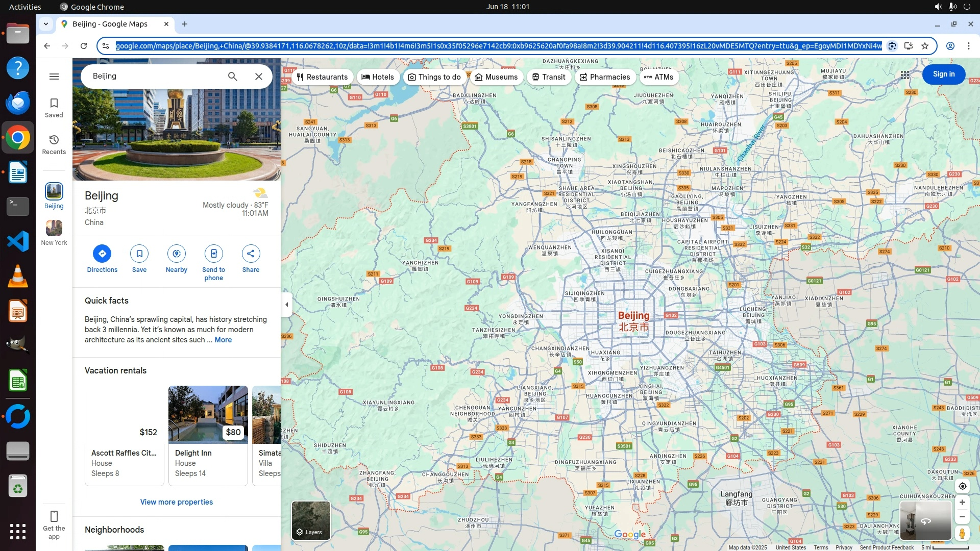This screenshot has width=980, height=551.
Task: Click the Directions icon button
Action: tap(102, 254)
